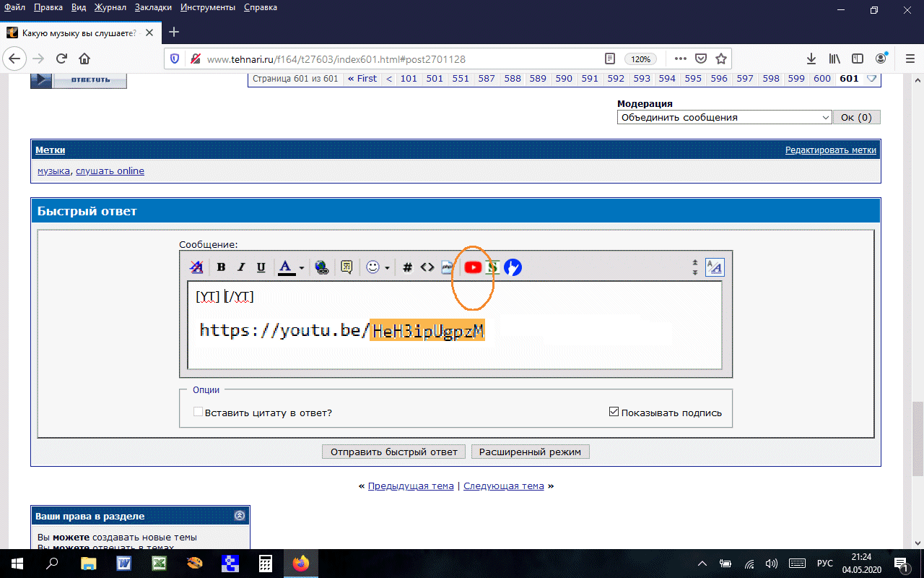Image resolution: width=924 pixels, height=578 pixels.
Task: Open the 'слушать online' tag link
Action: click(x=110, y=171)
